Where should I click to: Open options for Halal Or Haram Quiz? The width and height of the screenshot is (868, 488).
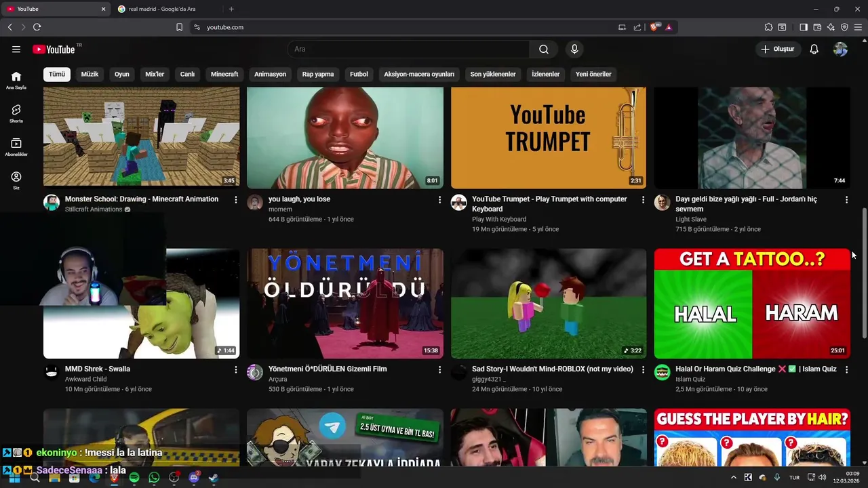point(846,370)
